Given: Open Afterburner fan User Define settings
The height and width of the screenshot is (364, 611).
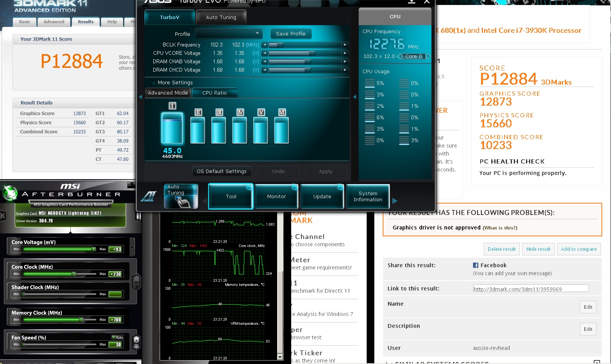Looking at the screenshot, I should pos(136,342).
